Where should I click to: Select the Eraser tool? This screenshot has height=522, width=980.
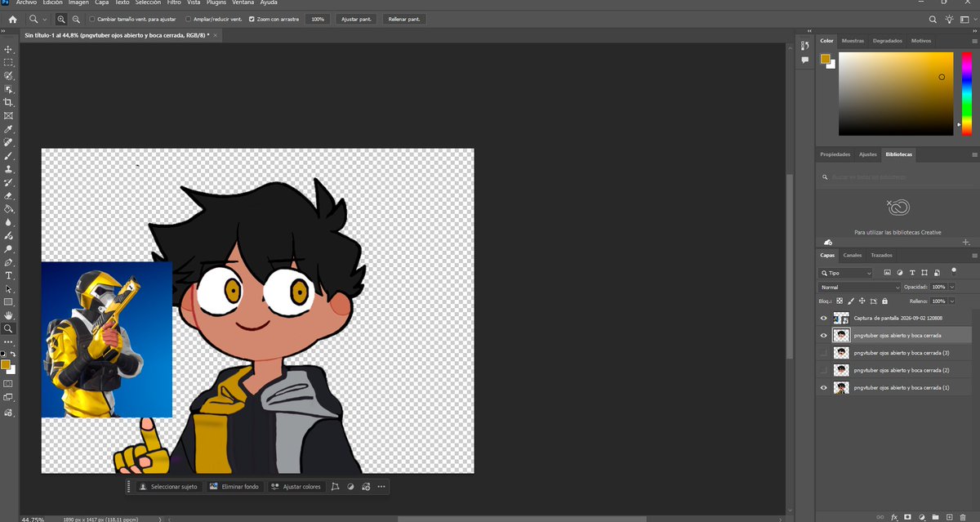pos(9,195)
